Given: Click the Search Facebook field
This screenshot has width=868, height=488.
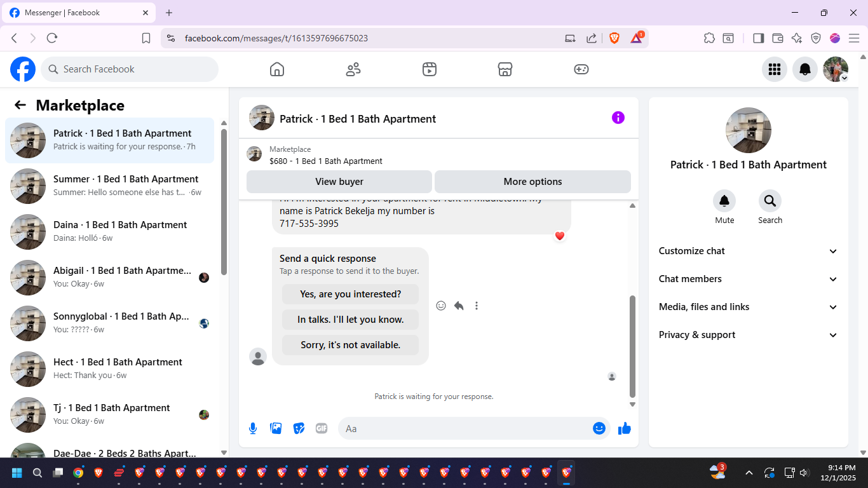Looking at the screenshot, I should tap(130, 69).
